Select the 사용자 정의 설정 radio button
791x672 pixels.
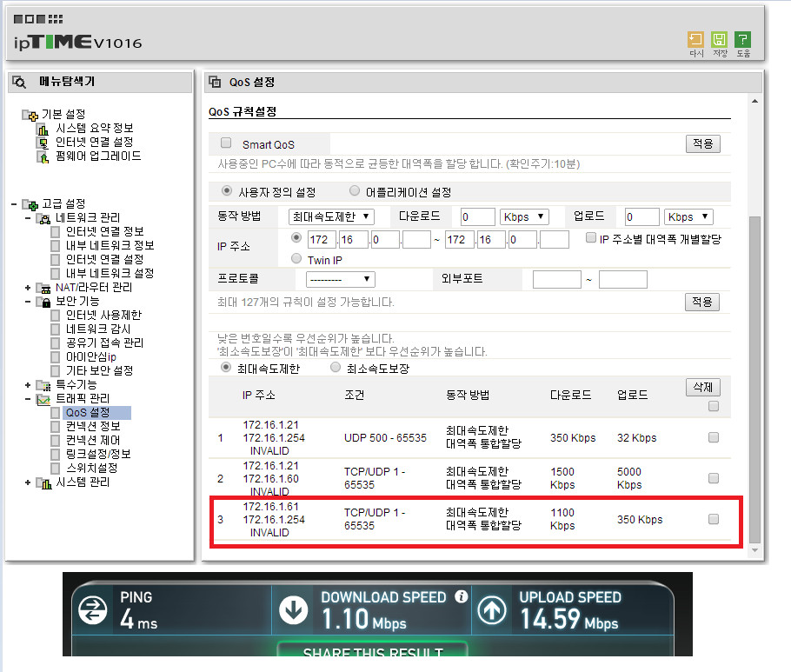pos(227,190)
